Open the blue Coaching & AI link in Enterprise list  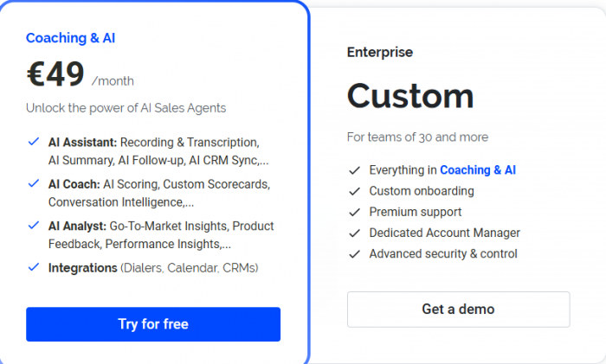pyautogui.click(x=478, y=170)
